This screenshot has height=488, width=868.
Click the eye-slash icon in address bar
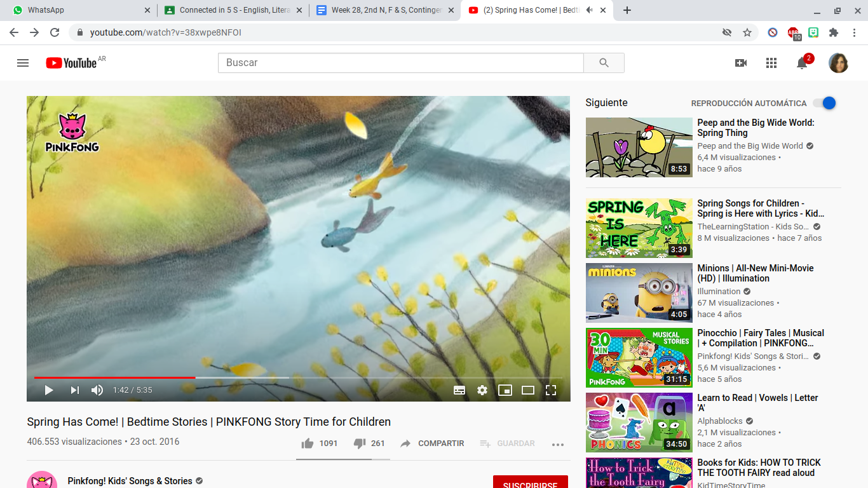click(727, 32)
